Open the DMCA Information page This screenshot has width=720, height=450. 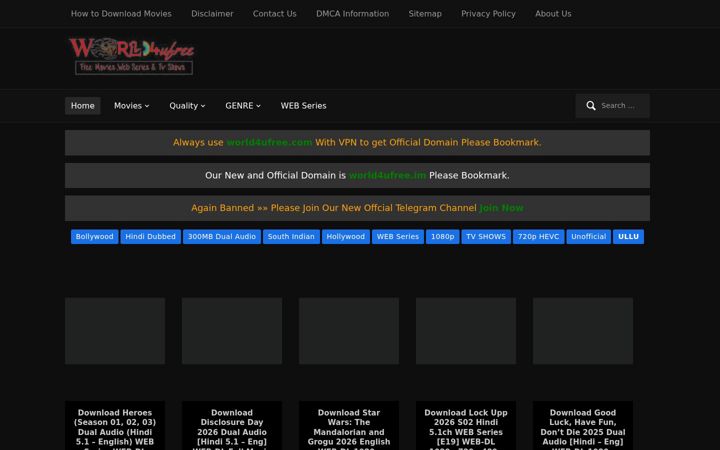coord(352,14)
